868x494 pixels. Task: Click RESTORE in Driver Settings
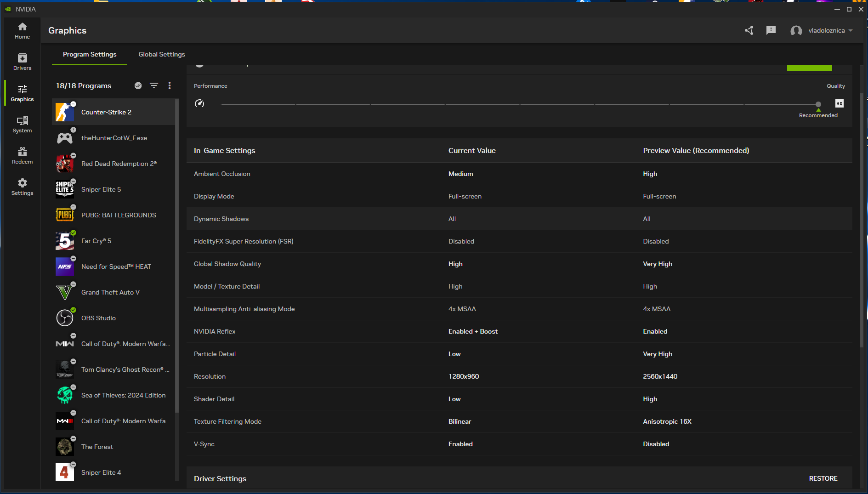pyautogui.click(x=823, y=478)
